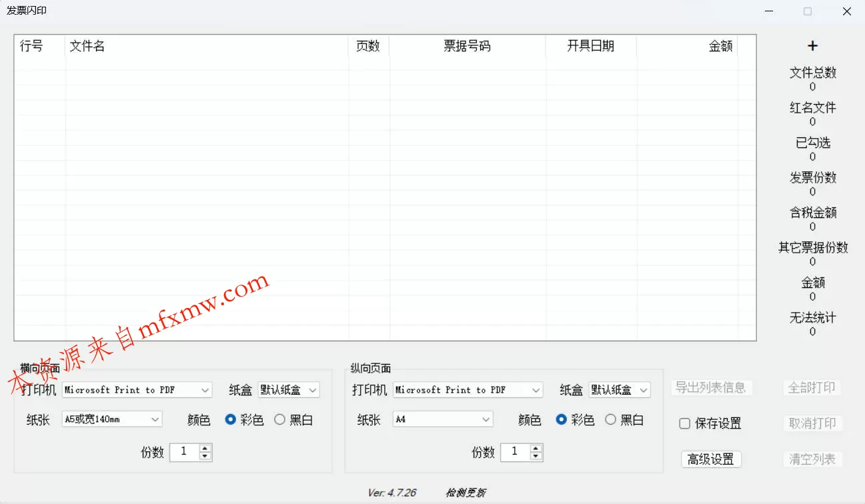Increase 纵向页面 份数 with up arrow
Viewport: 865px width, 504px height.
536,448
